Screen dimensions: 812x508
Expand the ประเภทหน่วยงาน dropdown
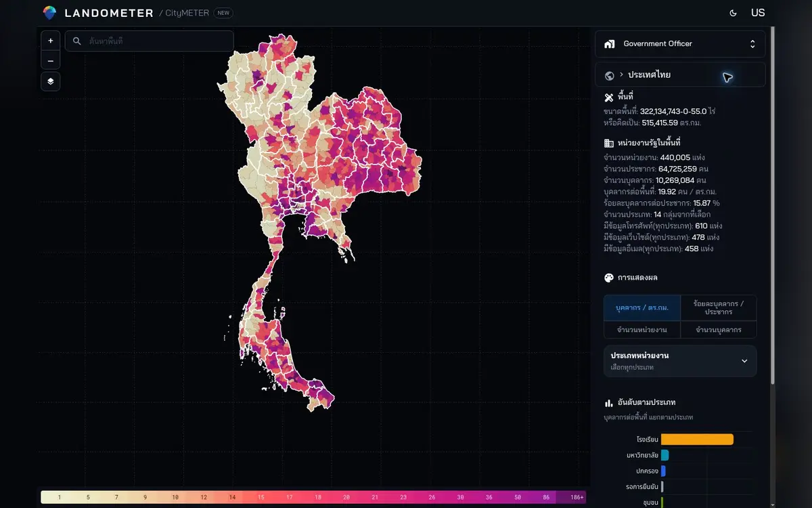coord(680,361)
